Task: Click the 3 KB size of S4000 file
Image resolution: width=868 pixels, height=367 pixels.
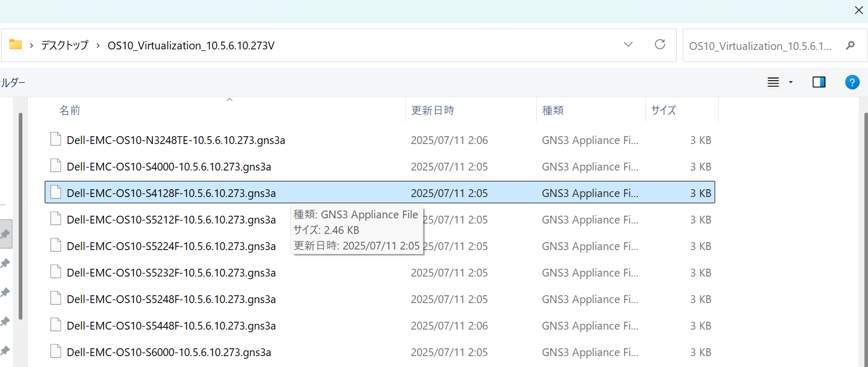Action: point(701,167)
